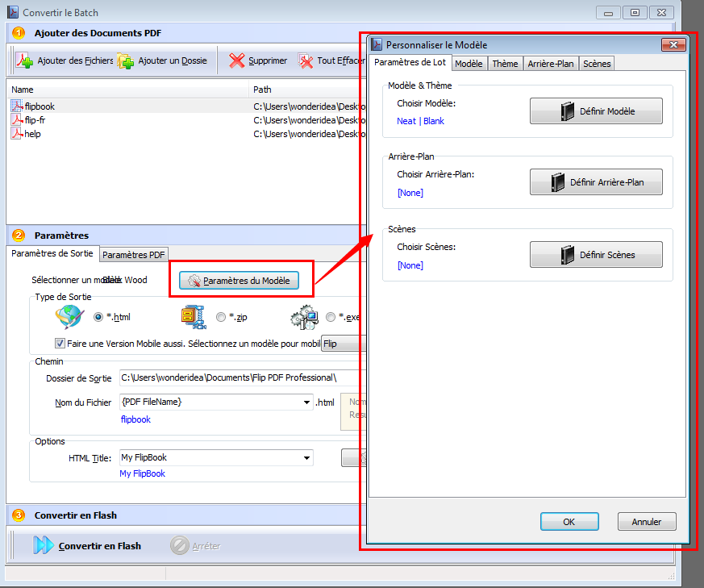The image size is (704, 588).
Task: Click the flipbook PDF file icon
Action: [17, 106]
